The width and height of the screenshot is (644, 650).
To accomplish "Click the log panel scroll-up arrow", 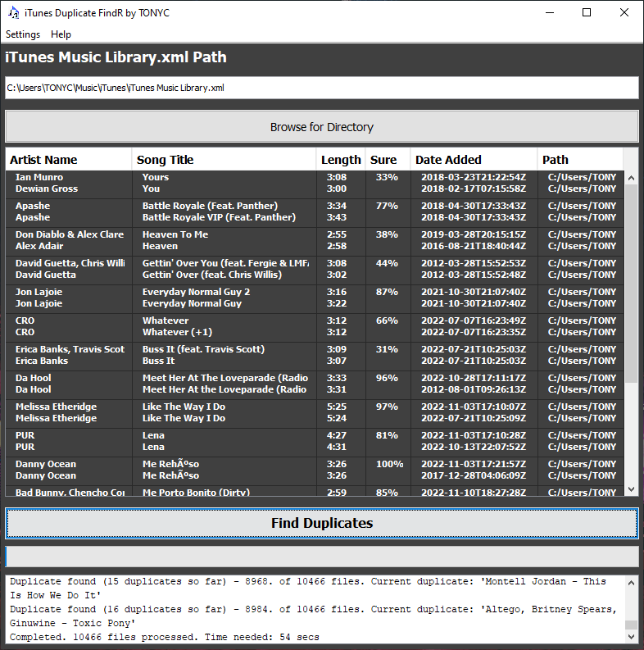I will pos(631,583).
